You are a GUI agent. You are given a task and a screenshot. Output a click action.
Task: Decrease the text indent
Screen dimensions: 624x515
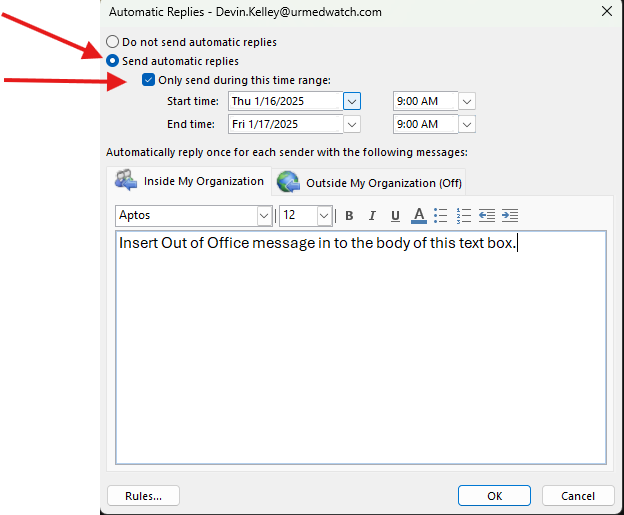coord(487,215)
